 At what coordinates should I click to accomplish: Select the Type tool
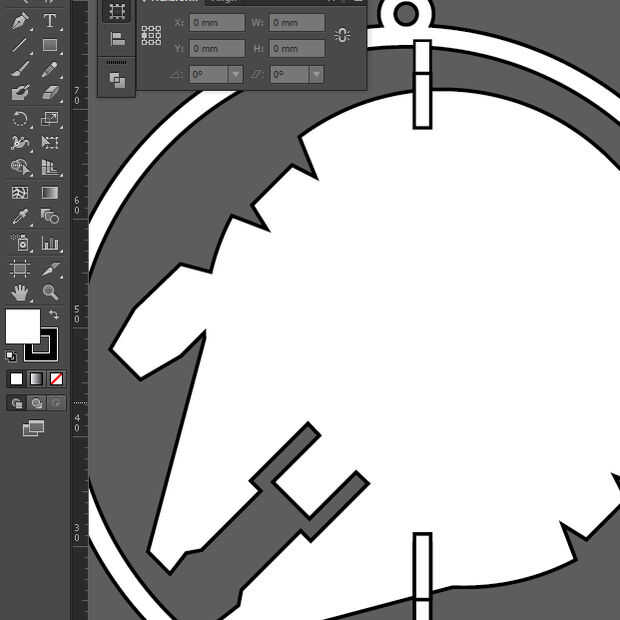tap(50, 21)
